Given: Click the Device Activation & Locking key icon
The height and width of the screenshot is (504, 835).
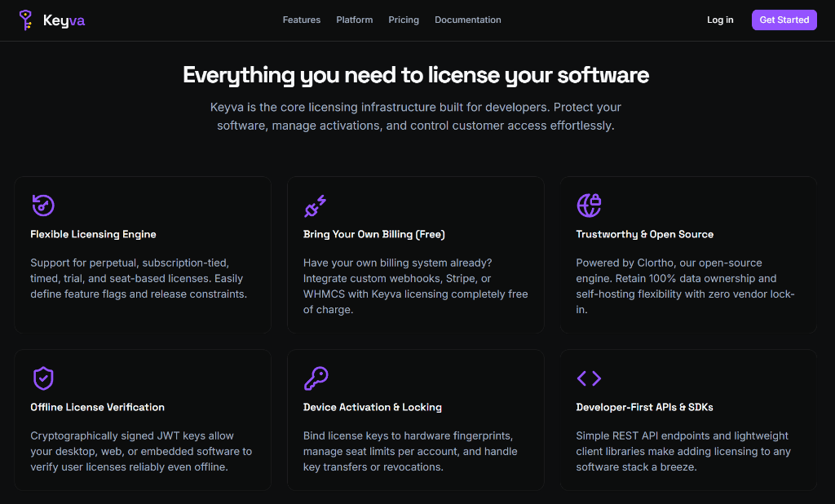Looking at the screenshot, I should pyautogui.click(x=316, y=378).
